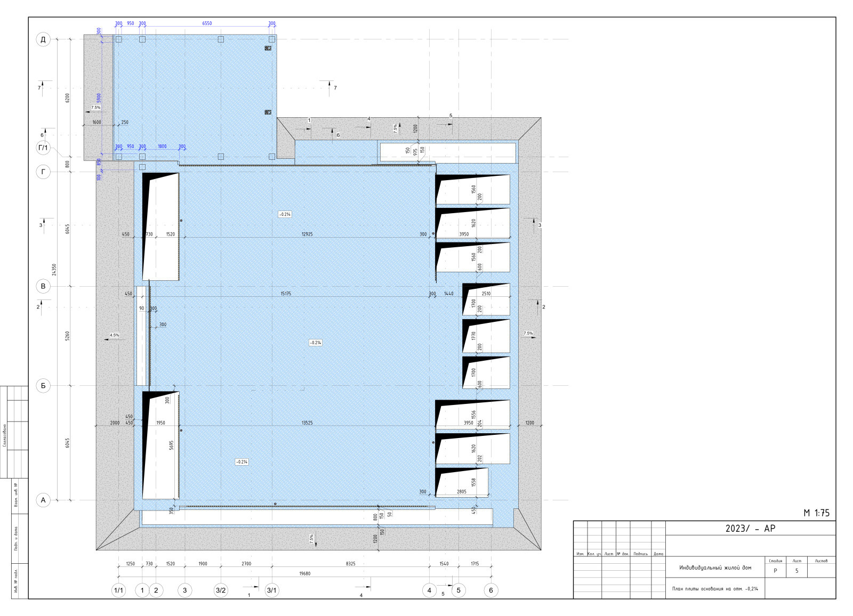This screenshot has height=616, width=853.
Task: Click the grid axis bubble Д
Action: tap(43, 39)
